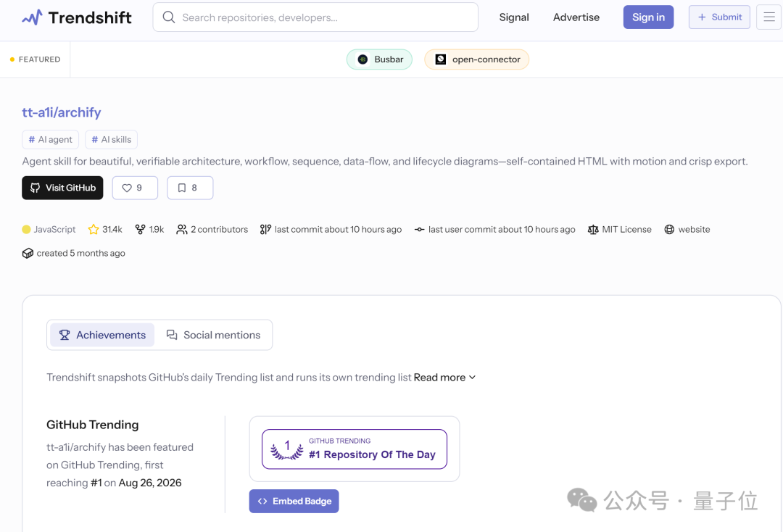
Task: Click the Busbar logo icon
Action: click(x=363, y=59)
